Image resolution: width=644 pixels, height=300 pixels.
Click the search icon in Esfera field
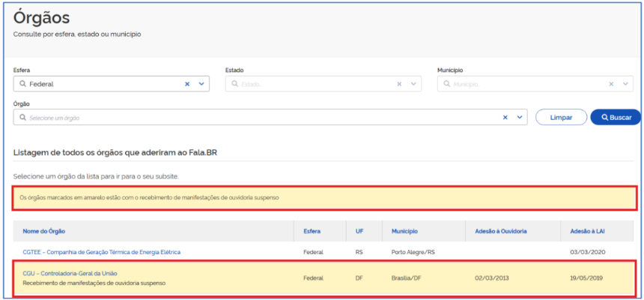click(22, 83)
